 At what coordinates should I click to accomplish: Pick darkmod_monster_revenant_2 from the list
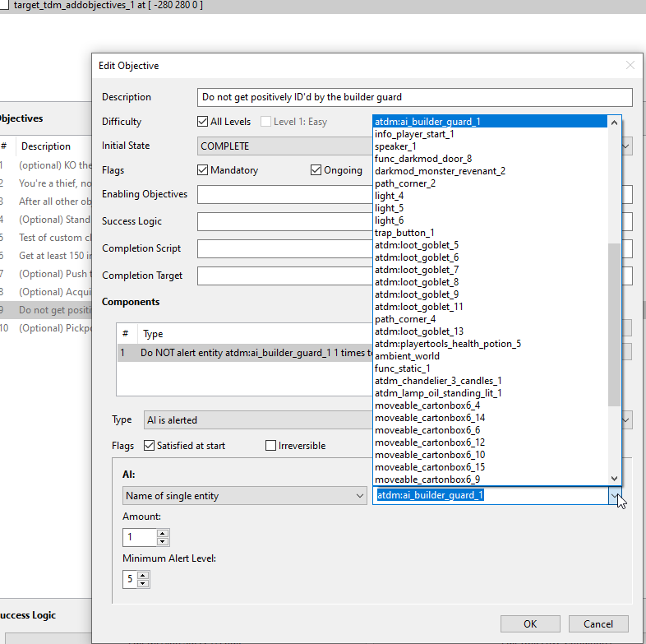coord(440,171)
